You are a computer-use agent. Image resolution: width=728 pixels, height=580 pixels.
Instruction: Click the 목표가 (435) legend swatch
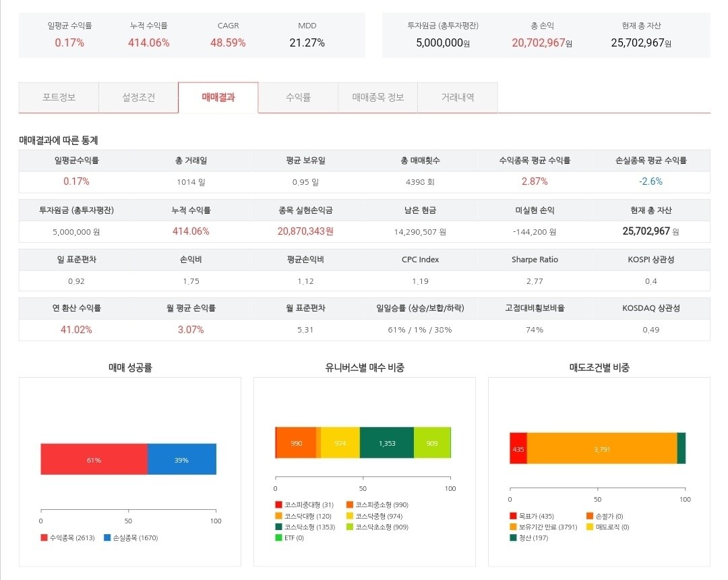tap(512, 515)
